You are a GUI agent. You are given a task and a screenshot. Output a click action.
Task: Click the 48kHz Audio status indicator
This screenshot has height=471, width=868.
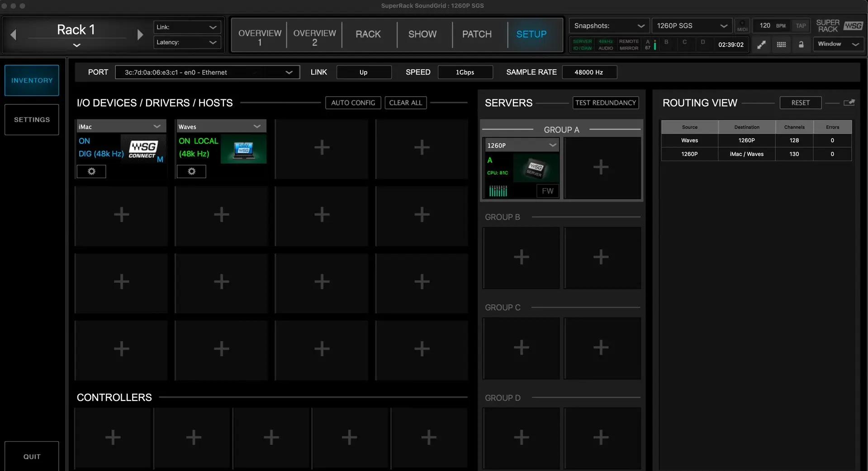tap(606, 45)
